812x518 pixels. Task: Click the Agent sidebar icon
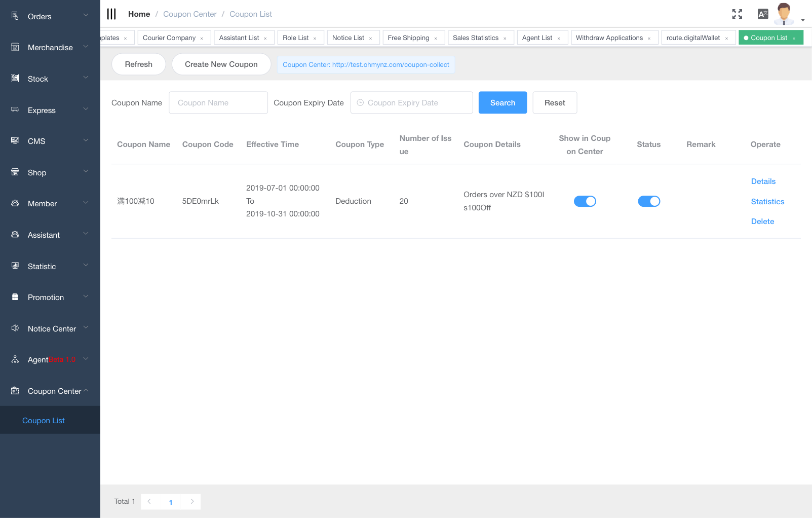[14, 359]
